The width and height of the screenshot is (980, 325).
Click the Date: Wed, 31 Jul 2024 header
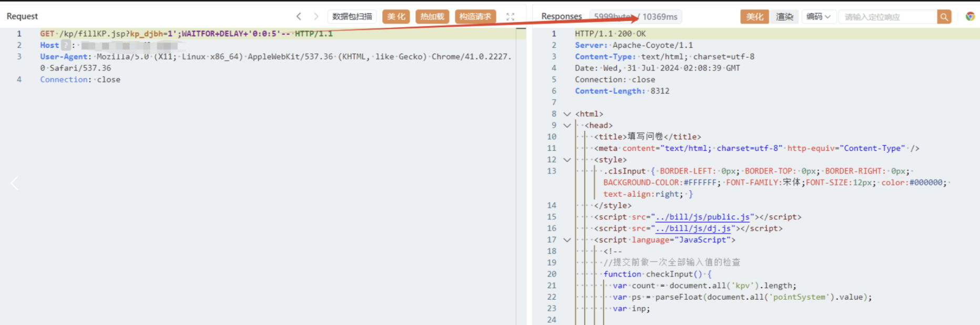click(x=657, y=68)
